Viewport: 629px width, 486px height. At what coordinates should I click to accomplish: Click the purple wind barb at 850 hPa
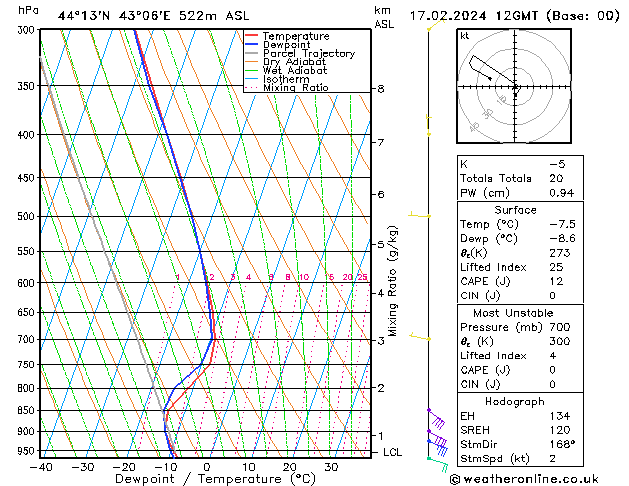pos(436,419)
